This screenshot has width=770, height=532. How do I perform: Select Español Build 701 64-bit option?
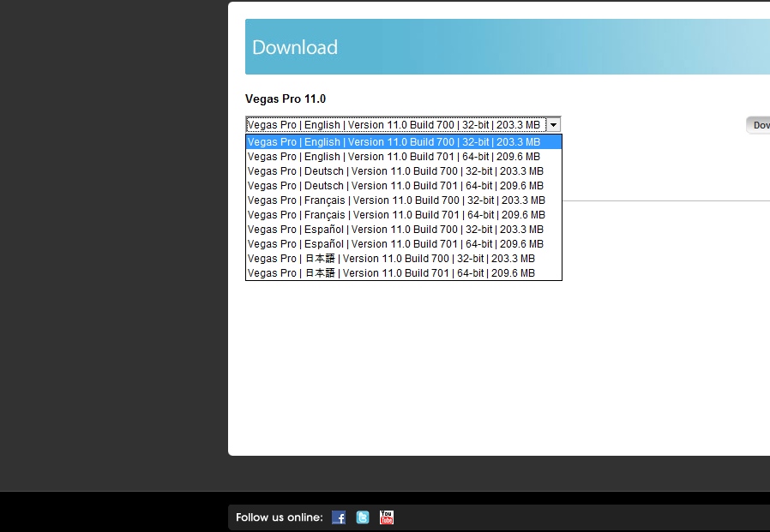[x=404, y=244]
